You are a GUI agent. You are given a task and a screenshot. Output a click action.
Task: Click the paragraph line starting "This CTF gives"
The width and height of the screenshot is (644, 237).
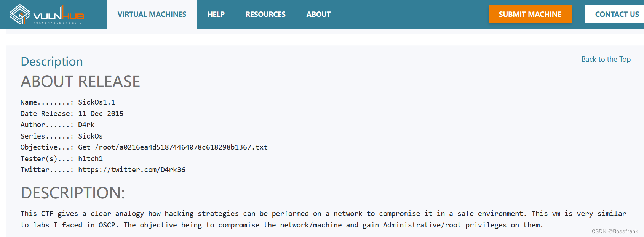323,214
